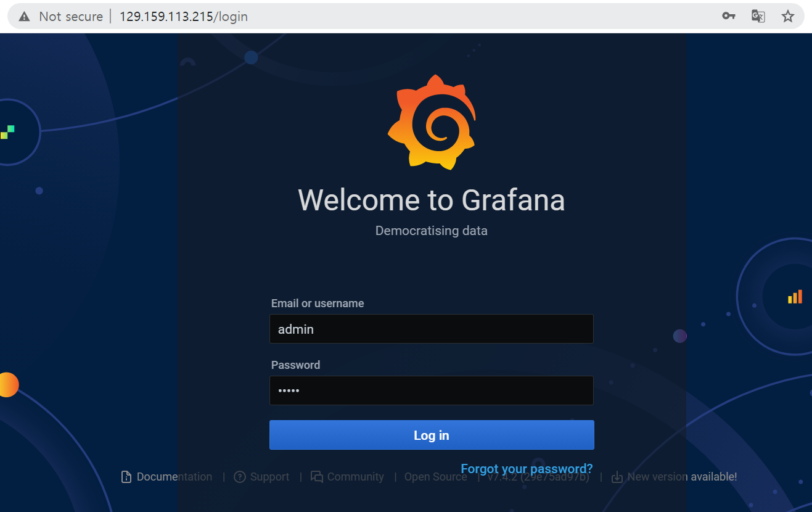Viewport: 812px width, 512px height.
Task: Click the Email or username label
Action: pos(318,303)
